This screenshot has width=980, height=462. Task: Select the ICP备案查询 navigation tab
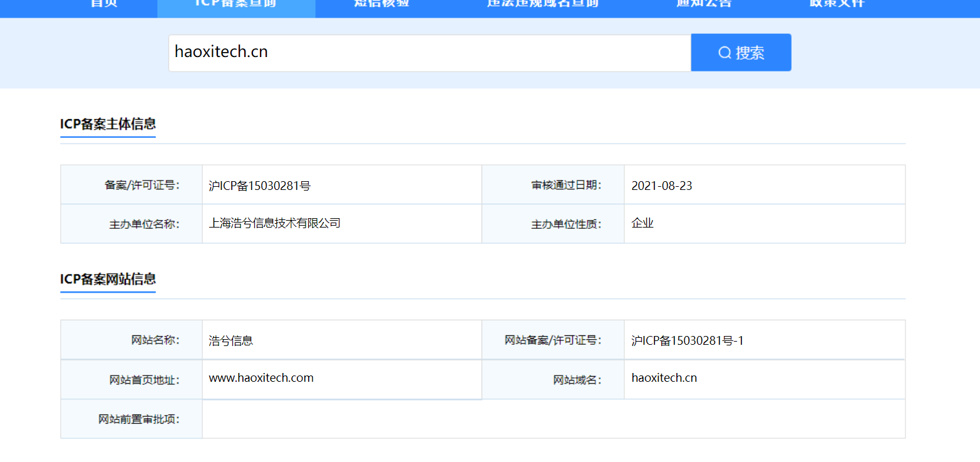click(236, 3)
